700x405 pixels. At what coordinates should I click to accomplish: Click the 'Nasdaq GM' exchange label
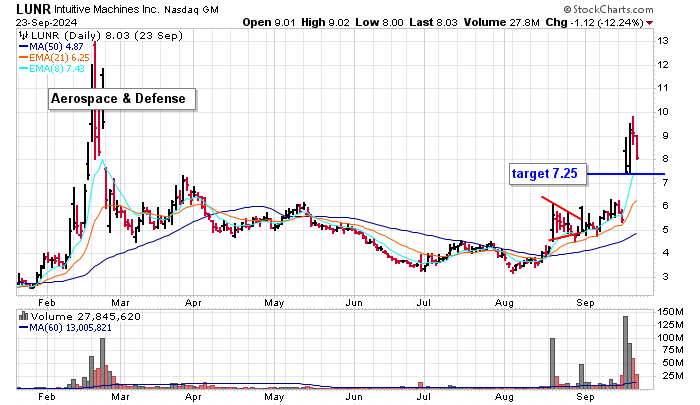pyautogui.click(x=192, y=9)
